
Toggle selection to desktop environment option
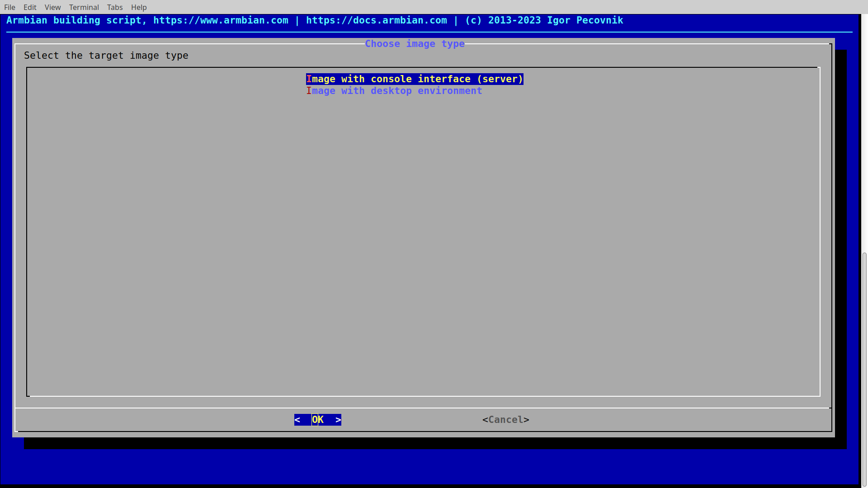tap(393, 90)
